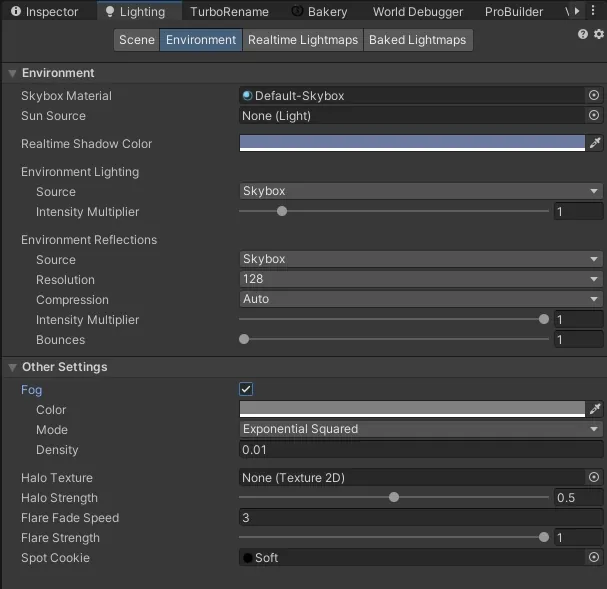Switch to the Inspector tab
The width and height of the screenshot is (607, 589).
coord(45,12)
